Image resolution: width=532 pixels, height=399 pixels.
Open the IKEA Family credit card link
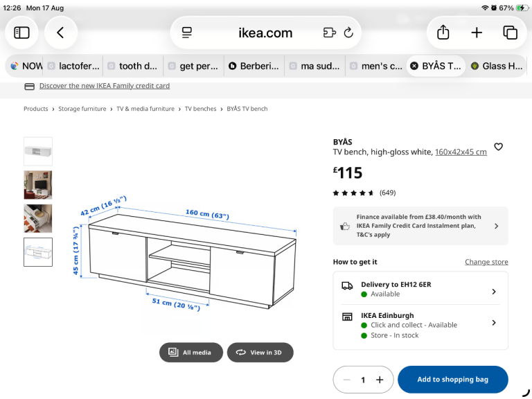click(x=105, y=86)
